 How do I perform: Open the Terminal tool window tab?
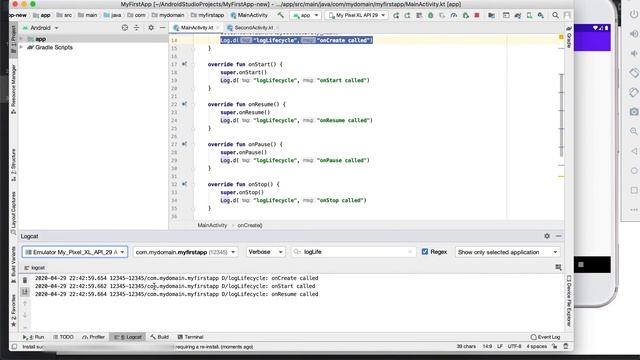[x=190, y=337]
